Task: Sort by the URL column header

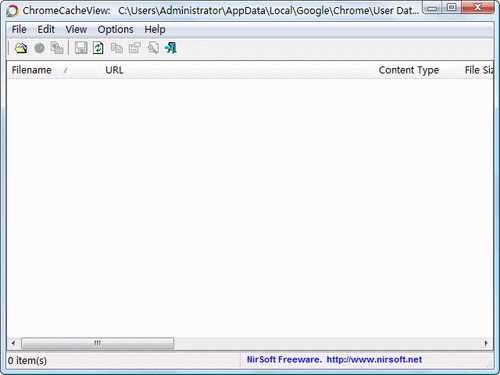Action: click(x=237, y=70)
